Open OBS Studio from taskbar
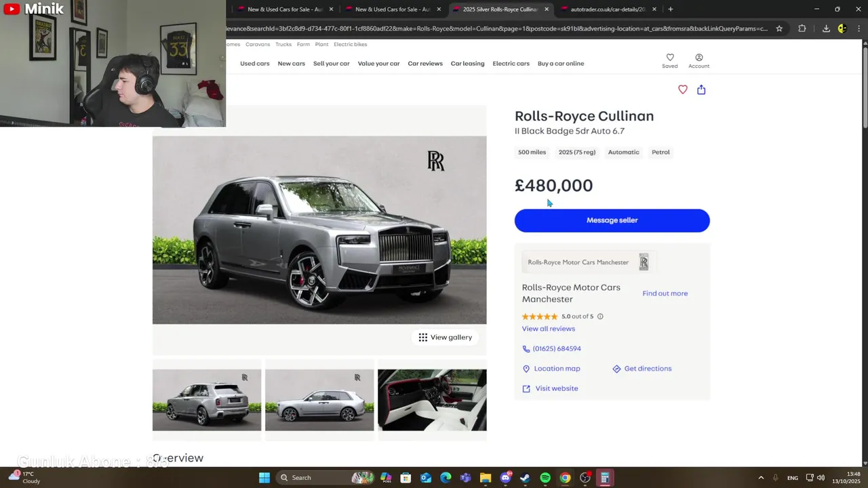Viewport: 868px width, 488px height. tap(585, 478)
